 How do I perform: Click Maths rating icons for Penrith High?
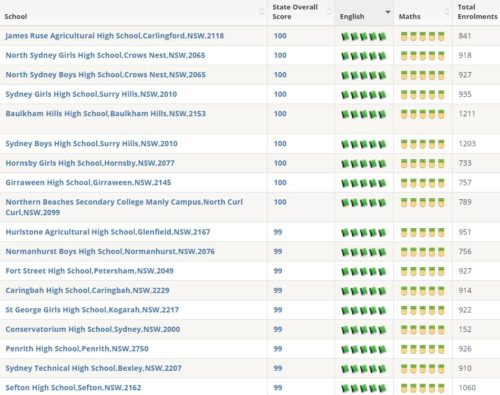(423, 349)
